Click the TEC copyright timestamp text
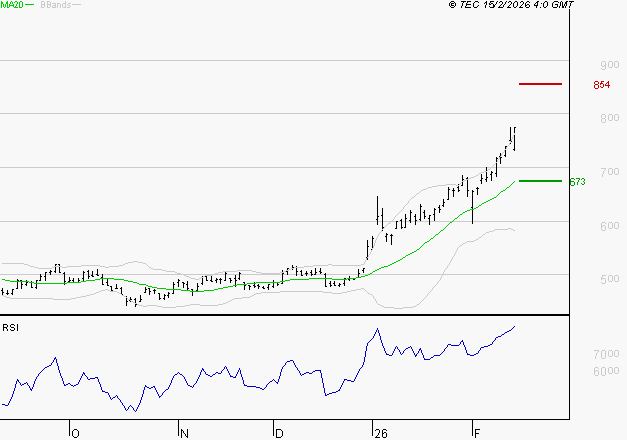 (511, 5)
